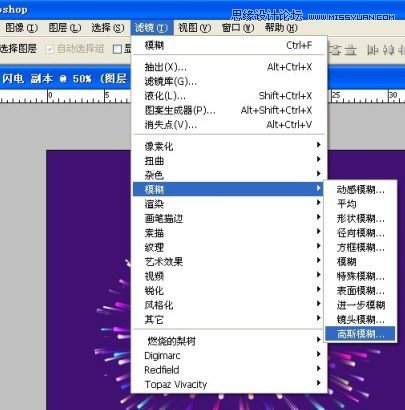Screen dimensions: 405x410
Task: Expand the Topaz Vivacity submenu
Action: click(x=229, y=384)
